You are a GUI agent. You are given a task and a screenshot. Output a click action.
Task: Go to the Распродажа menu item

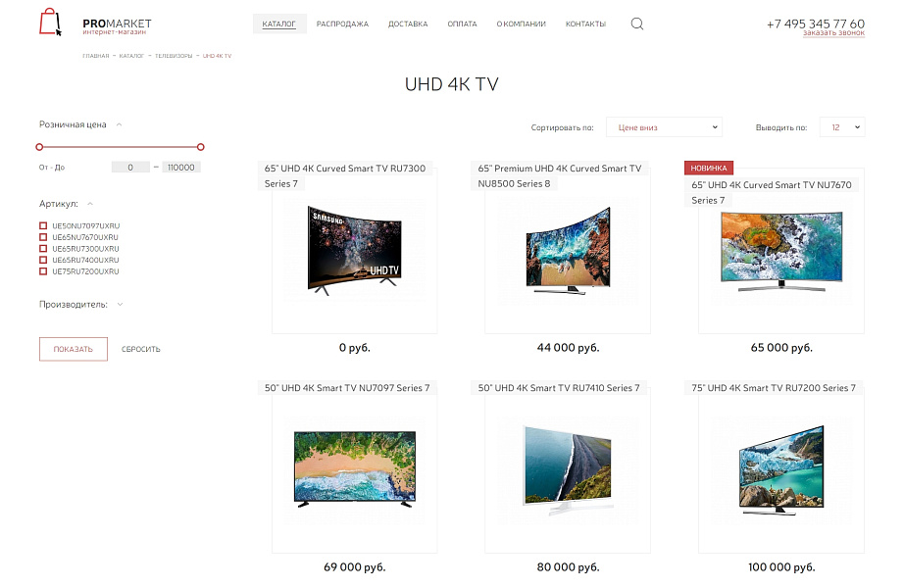[342, 24]
